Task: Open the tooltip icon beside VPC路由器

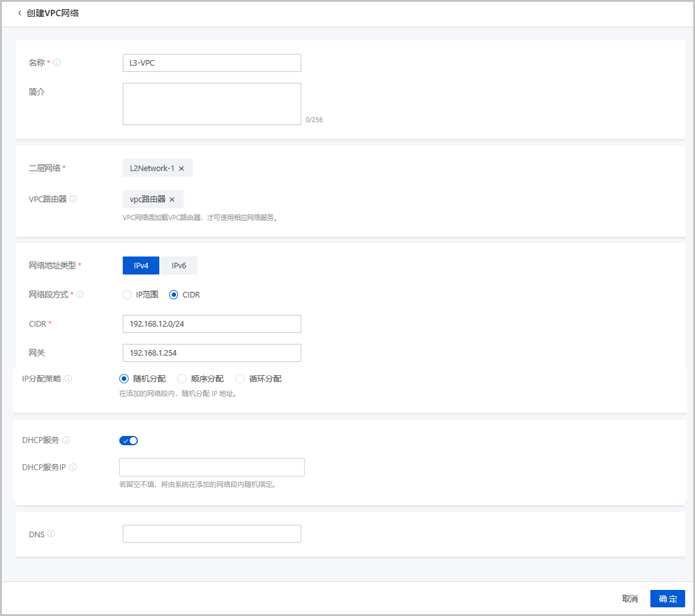Action: point(74,199)
